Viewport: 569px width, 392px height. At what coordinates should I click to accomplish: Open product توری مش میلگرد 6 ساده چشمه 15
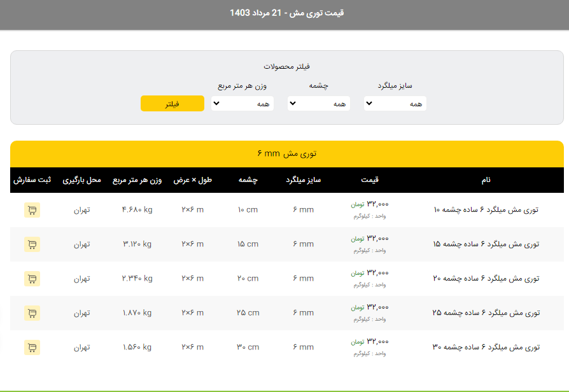point(486,244)
